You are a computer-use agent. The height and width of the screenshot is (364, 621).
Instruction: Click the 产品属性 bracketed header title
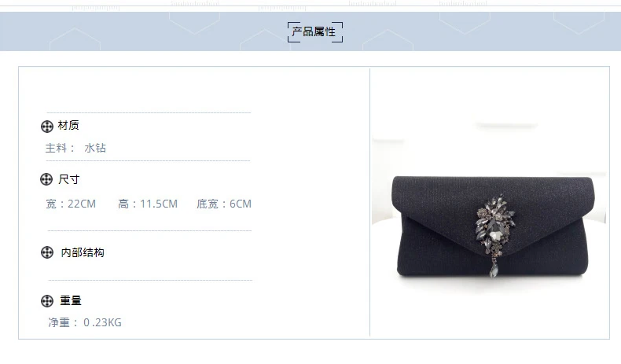point(315,31)
